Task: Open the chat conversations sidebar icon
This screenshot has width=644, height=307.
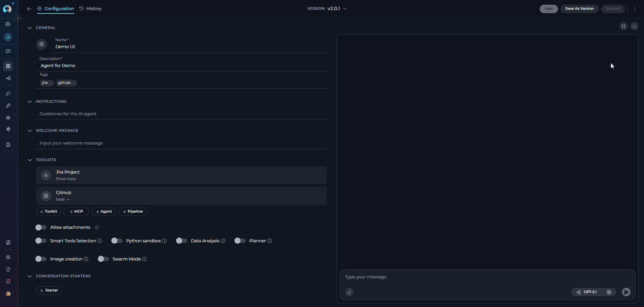Action: click(x=8, y=51)
